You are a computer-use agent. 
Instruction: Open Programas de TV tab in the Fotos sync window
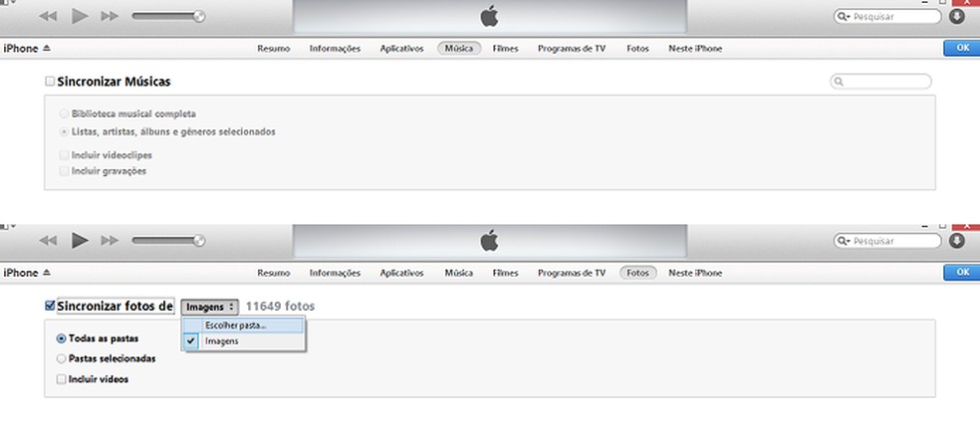click(x=572, y=273)
